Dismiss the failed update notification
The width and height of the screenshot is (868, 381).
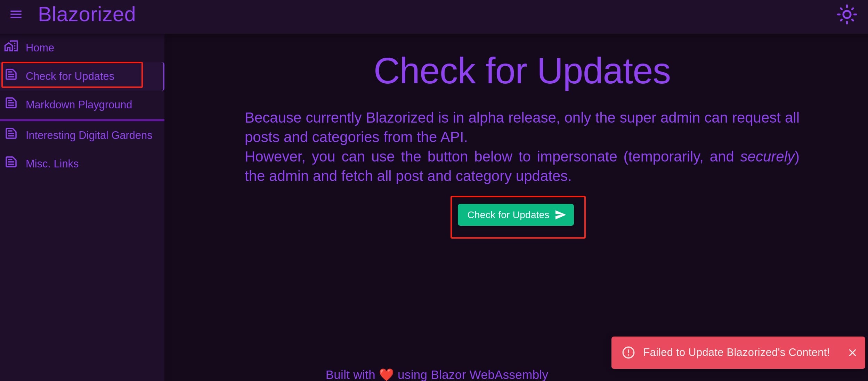coord(852,353)
